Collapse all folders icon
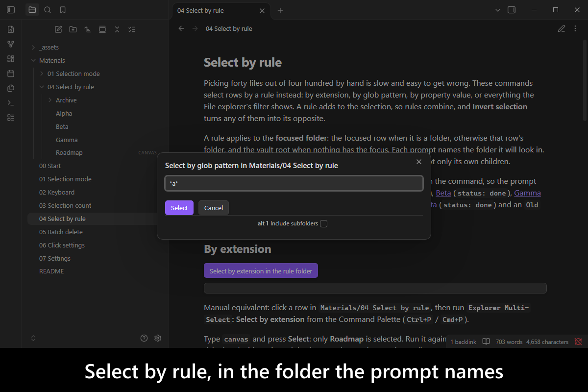The image size is (588, 392). point(117,29)
